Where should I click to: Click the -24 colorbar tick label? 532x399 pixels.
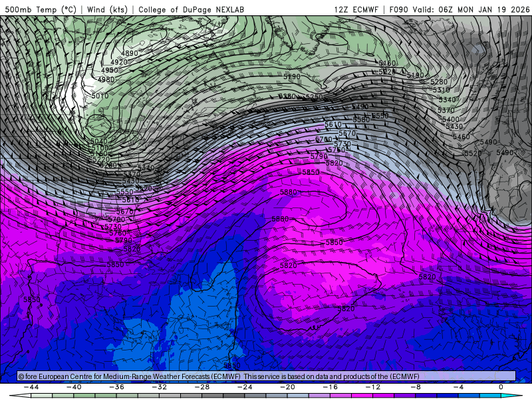[245, 387]
